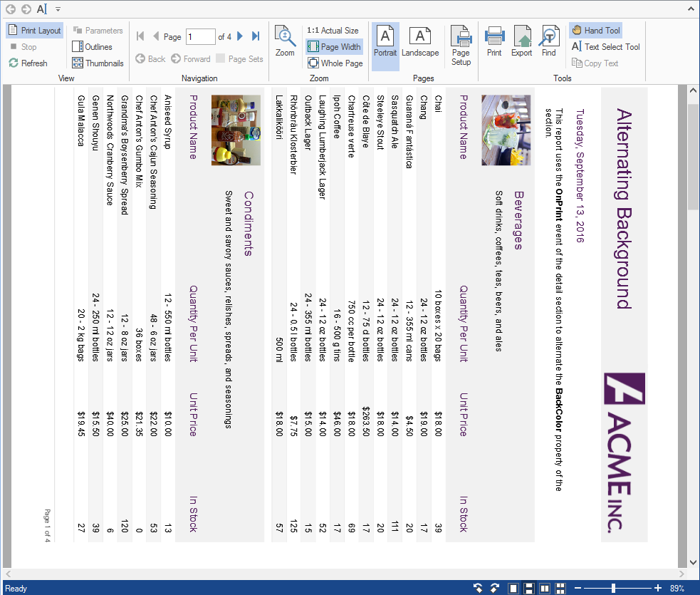Open the quick access toolbar dropdown
Image resolution: width=700 pixels, height=595 pixels.
[58, 9]
